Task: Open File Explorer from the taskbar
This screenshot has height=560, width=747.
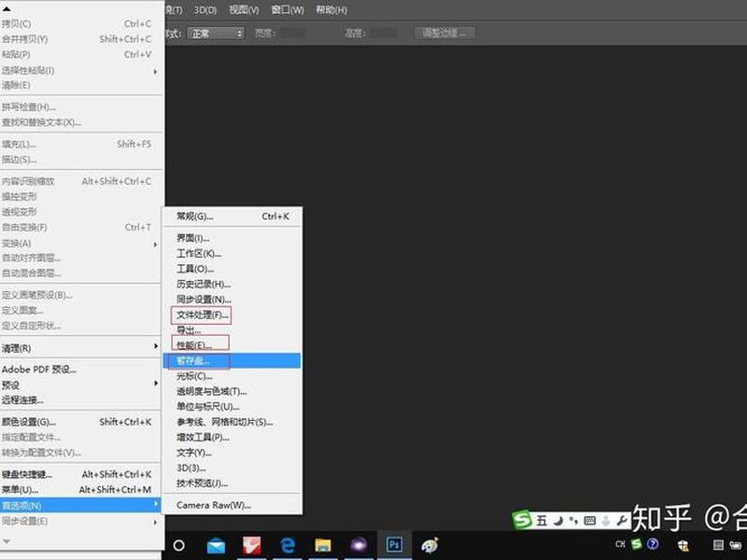Action: click(x=322, y=545)
